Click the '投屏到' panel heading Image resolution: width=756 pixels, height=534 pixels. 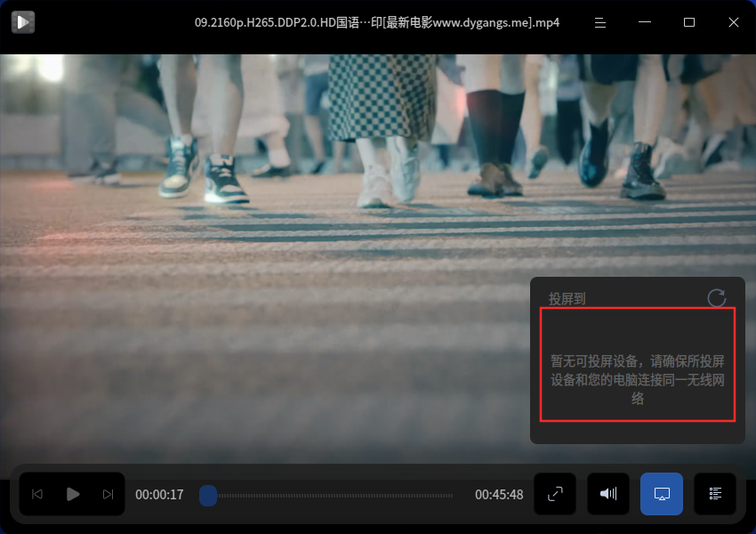pyautogui.click(x=567, y=299)
